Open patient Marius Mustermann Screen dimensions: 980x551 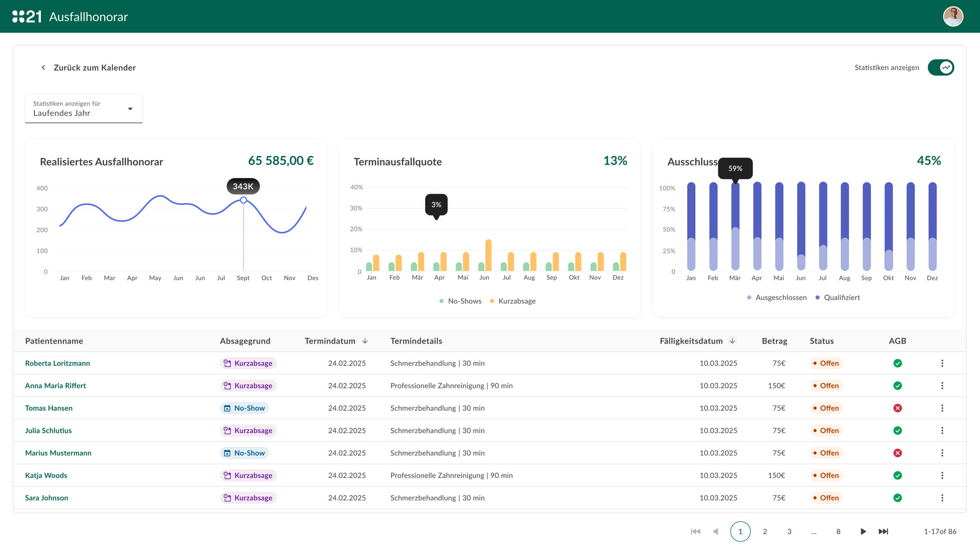pos(58,453)
